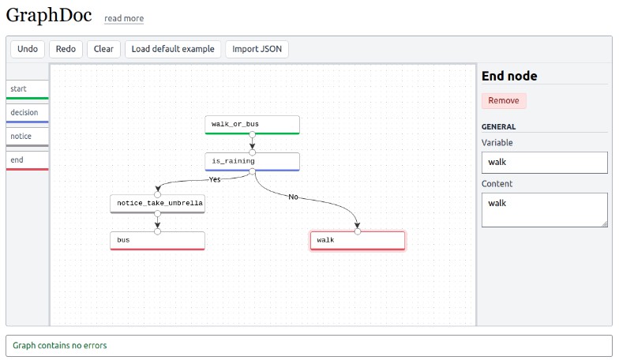Image resolution: width=619 pixels, height=364 pixels.
Task: Select the is_raining decision node
Action: coord(252,161)
